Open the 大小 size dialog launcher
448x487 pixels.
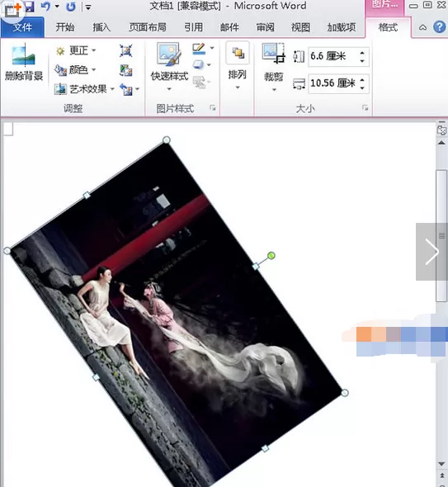365,108
